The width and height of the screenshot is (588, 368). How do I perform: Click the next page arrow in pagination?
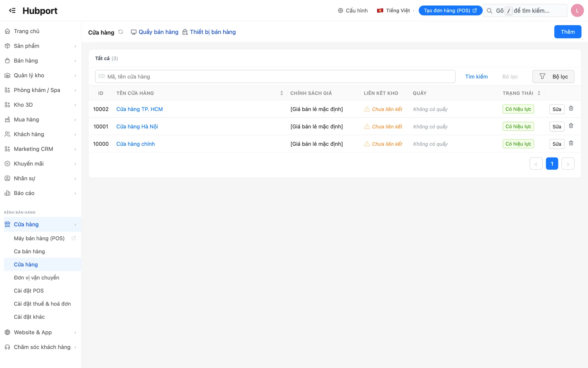click(568, 164)
